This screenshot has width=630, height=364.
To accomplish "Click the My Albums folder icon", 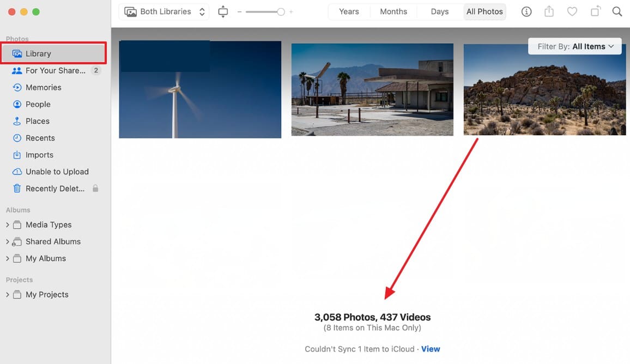I will pyautogui.click(x=17, y=258).
